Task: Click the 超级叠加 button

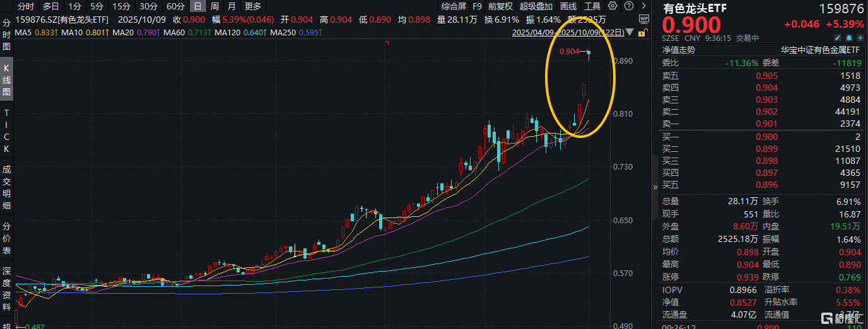Action: pos(535,7)
